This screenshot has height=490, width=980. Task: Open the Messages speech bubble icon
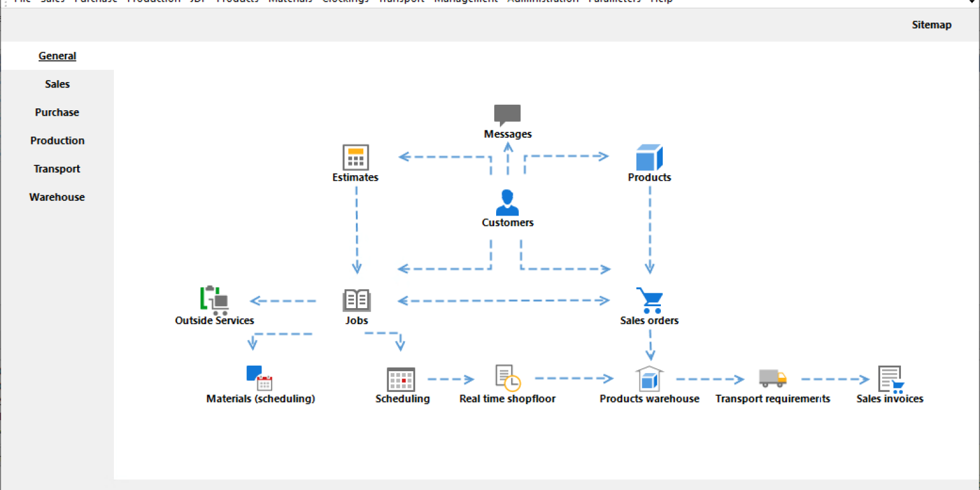click(507, 115)
